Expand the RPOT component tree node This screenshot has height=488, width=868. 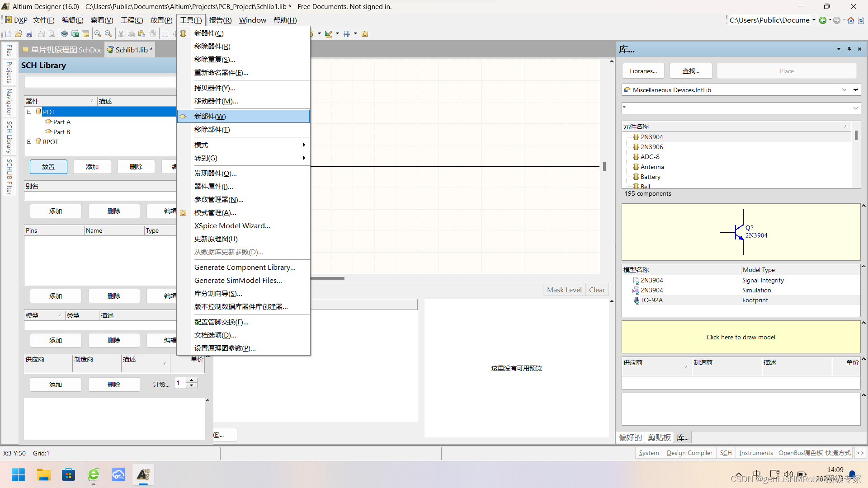click(29, 141)
